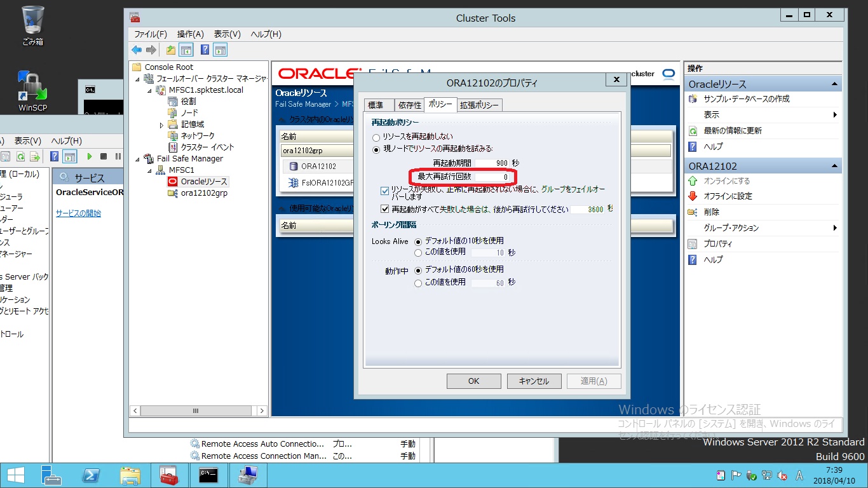The height and width of the screenshot is (488, 868).
Task: Click the 最新の情報に更新 refresh icon
Action: click(692, 131)
